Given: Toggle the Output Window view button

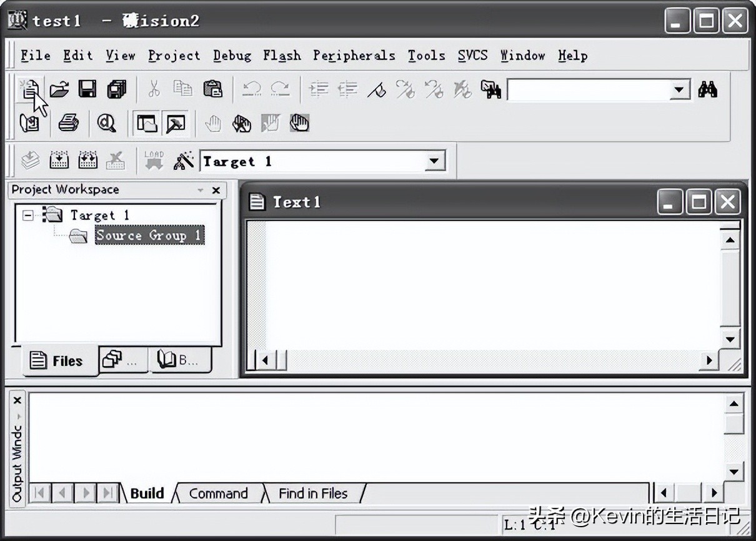Looking at the screenshot, I should pyautogui.click(x=176, y=124).
